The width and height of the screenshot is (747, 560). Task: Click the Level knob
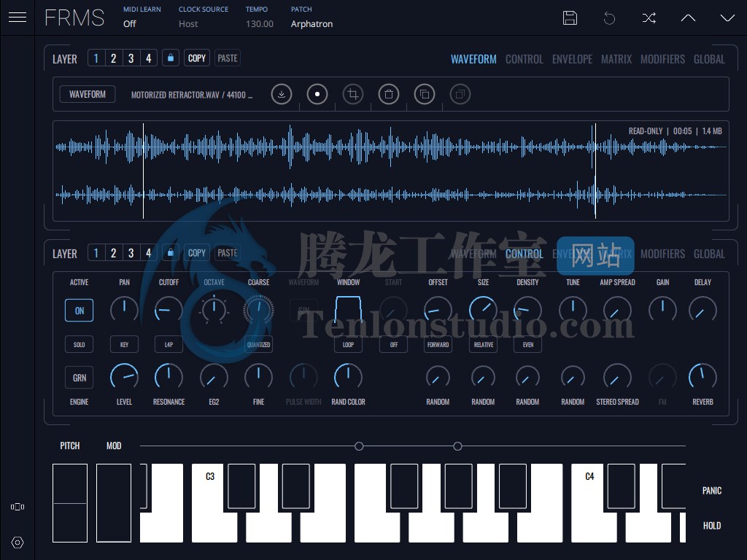[x=124, y=377]
